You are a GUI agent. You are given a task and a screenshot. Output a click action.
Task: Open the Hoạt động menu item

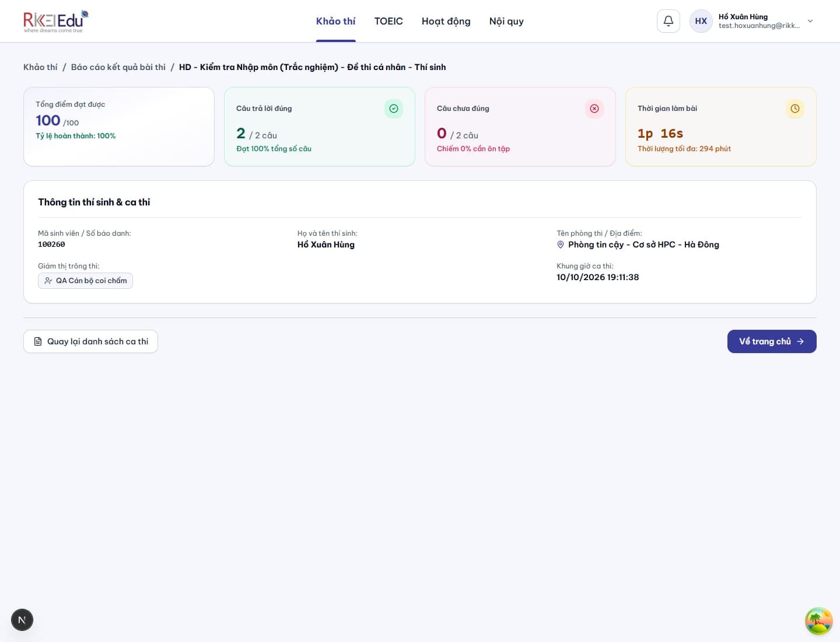pyautogui.click(x=446, y=21)
